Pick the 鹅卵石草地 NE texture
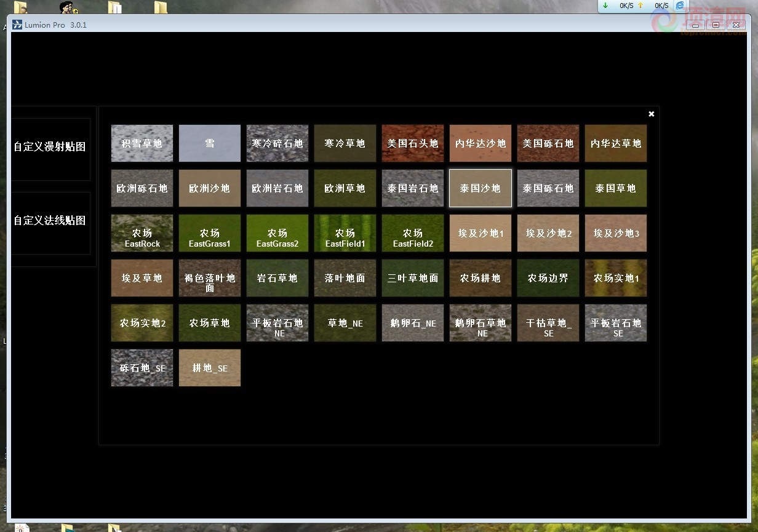This screenshot has width=758, height=532. tap(481, 323)
